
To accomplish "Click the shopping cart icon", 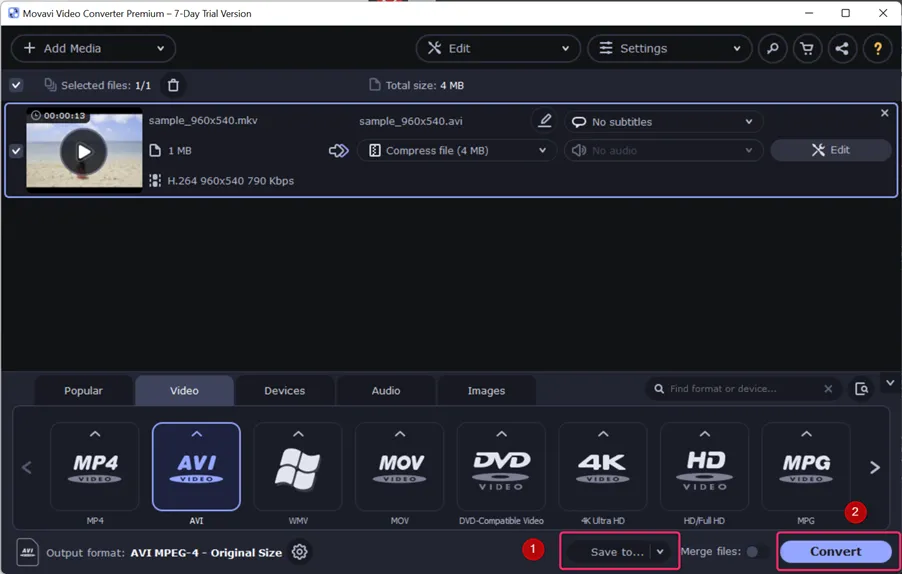I will [807, 48].
